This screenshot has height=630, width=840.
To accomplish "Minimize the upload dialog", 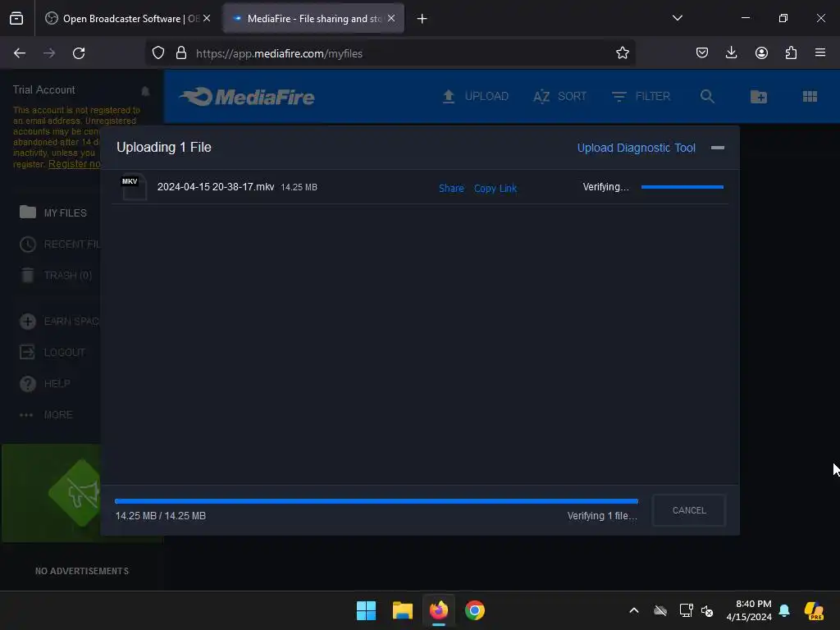I will click(717, 148).
